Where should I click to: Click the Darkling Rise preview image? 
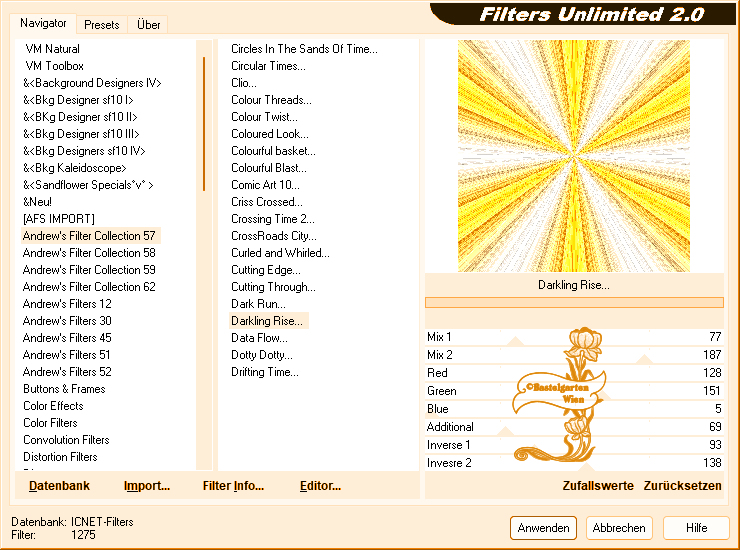574,156
